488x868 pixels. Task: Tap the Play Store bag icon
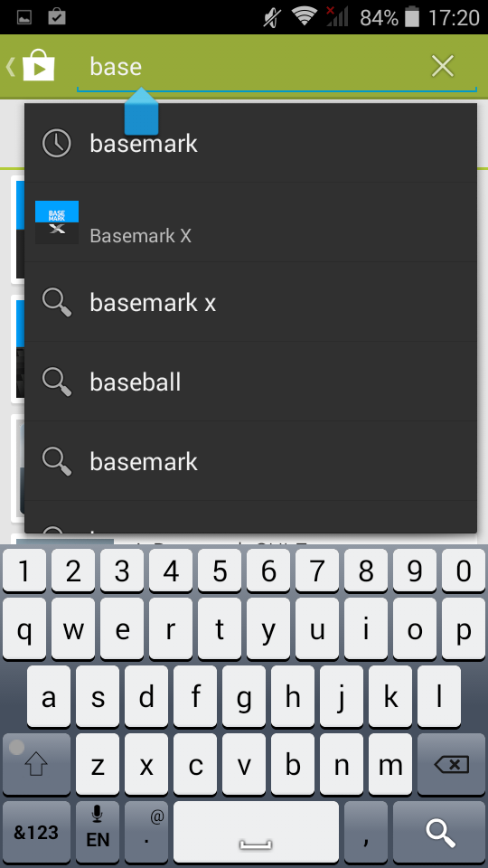click(38, 66)
